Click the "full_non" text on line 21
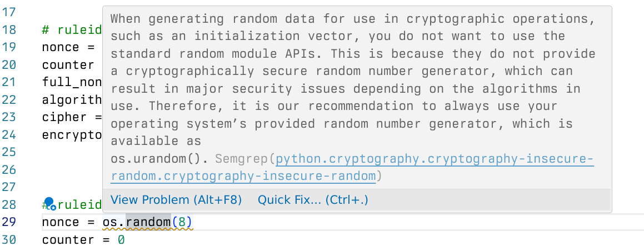The image size is (644, 251). (72, 82)
